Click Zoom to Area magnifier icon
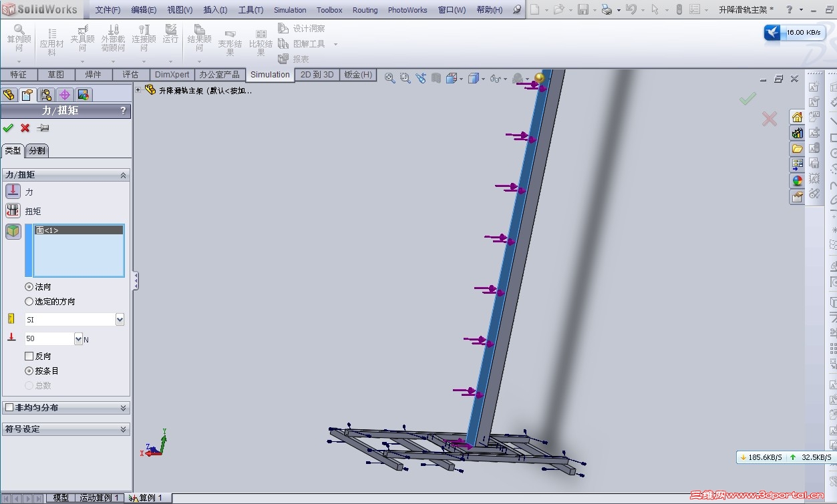The image size is (837, 504). (405, 78)
